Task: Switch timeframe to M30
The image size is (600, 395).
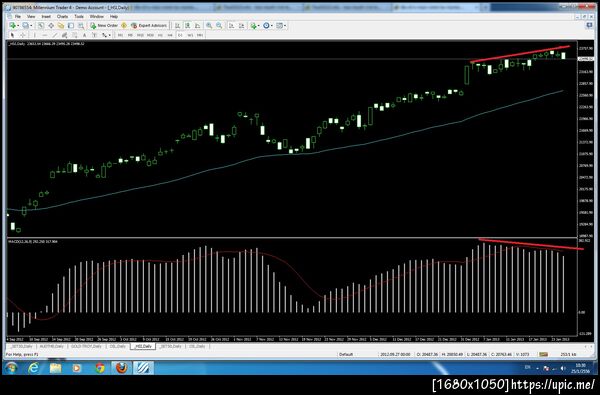Action: click(150, 35)
